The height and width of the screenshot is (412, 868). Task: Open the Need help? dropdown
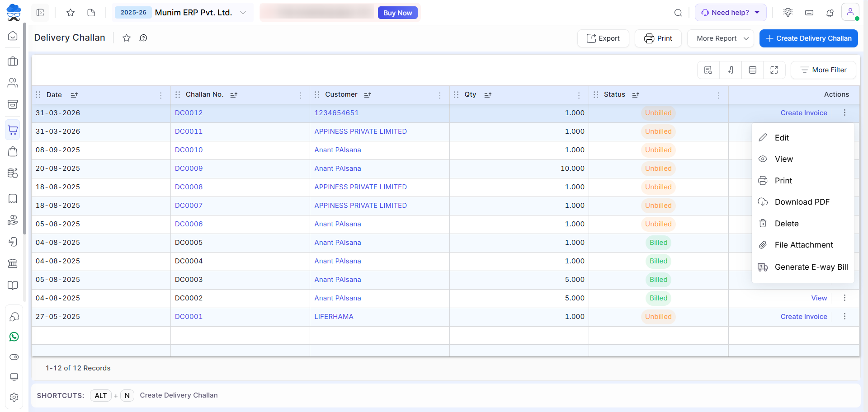pos(730,13)
